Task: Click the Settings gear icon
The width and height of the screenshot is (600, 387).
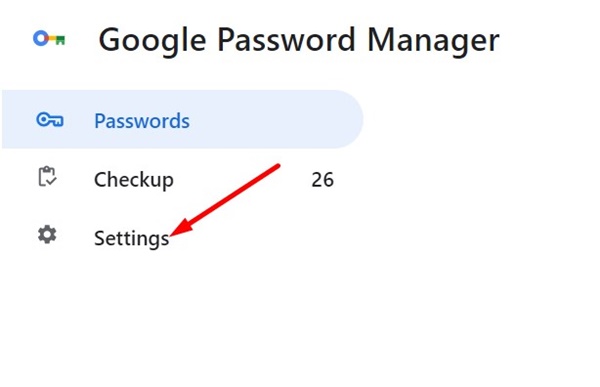Action: tap(47, 235)
